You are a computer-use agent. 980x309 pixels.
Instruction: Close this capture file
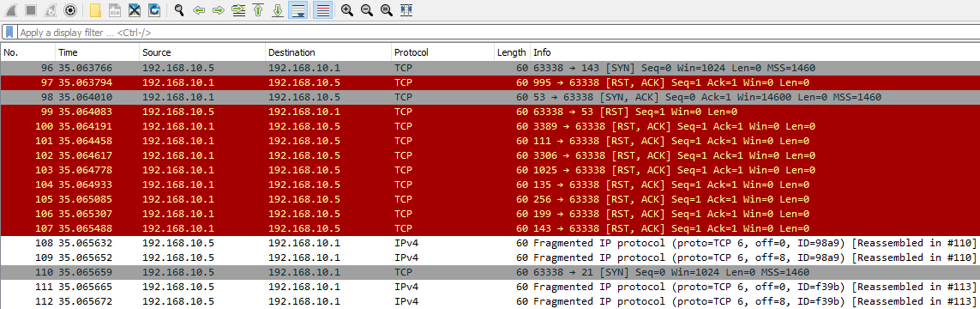pyautogui.click(x=135, y=10)
